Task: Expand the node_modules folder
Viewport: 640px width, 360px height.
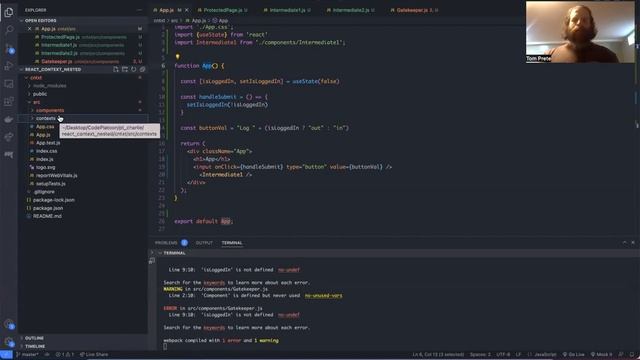Action: tap(49, 86)
